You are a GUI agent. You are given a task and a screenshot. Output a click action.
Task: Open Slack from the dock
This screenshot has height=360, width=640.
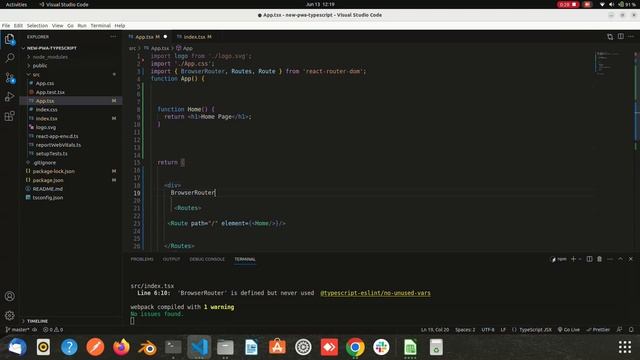coord(381,347)
